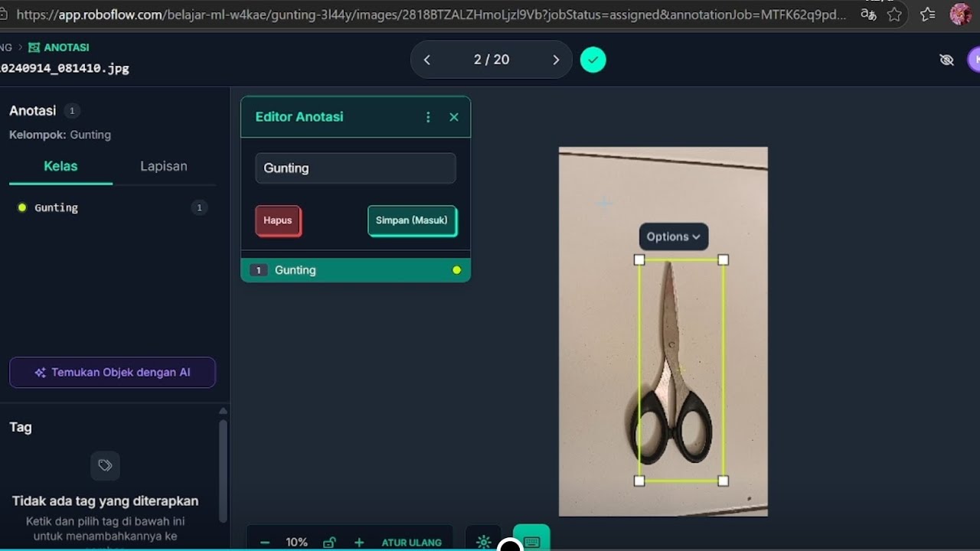Click the yellow dot in Gunting suggestion row
This screenshot has height=551, width=980.
tap(457, 270)
